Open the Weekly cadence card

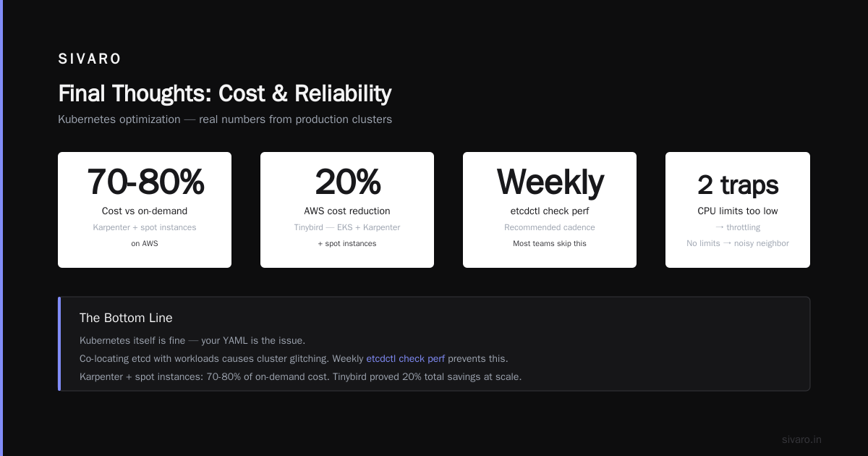pyautogui.click(x=550, y=210)
